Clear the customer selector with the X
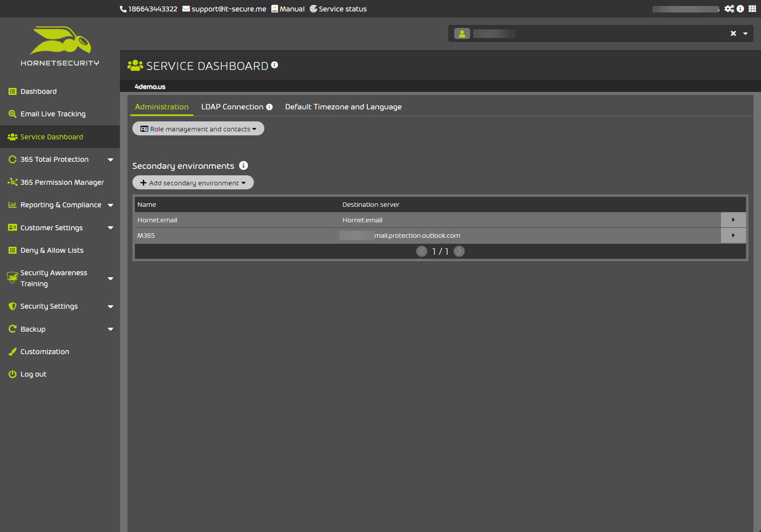 coord(733,33)
